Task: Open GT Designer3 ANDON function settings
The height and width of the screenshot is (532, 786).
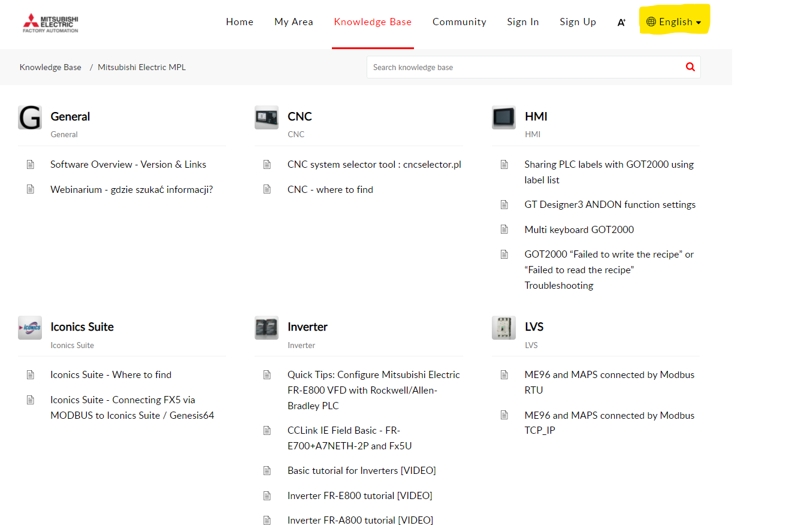Action: click(610, 204)
